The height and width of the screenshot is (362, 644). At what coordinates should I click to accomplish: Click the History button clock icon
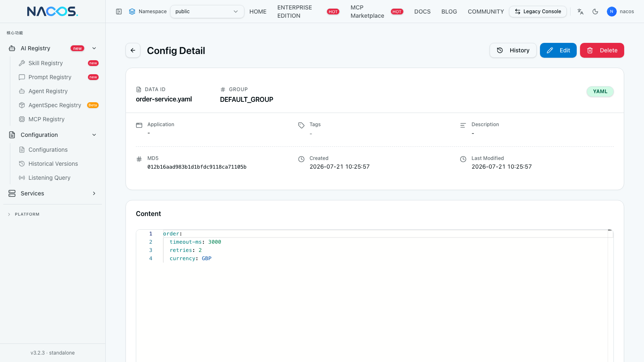(x=500, y=50)
